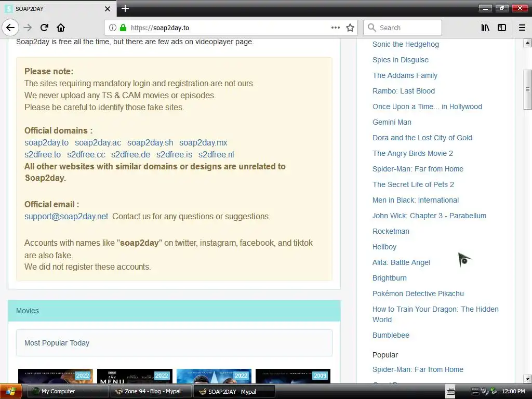532x399 pixels.
Task: Select the SOAP2DAY browser tab
Action: (58, 9)
